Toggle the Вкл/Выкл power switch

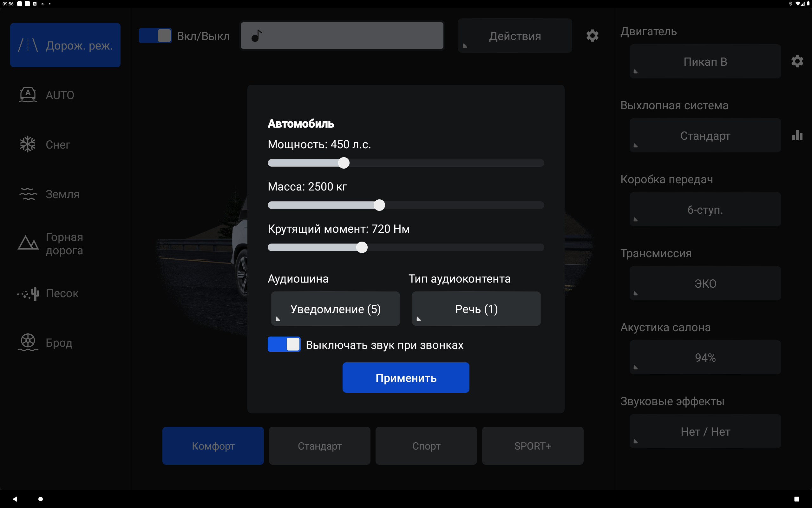point(155,36)
